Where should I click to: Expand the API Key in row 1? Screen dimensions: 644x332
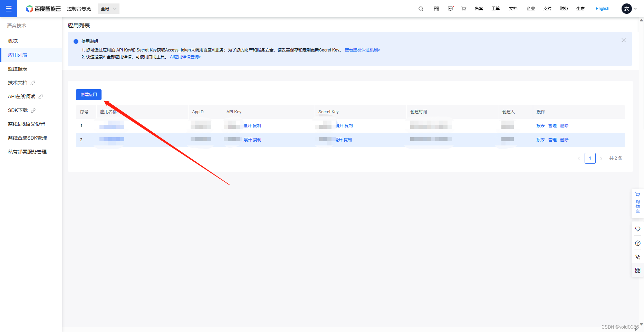248,126
